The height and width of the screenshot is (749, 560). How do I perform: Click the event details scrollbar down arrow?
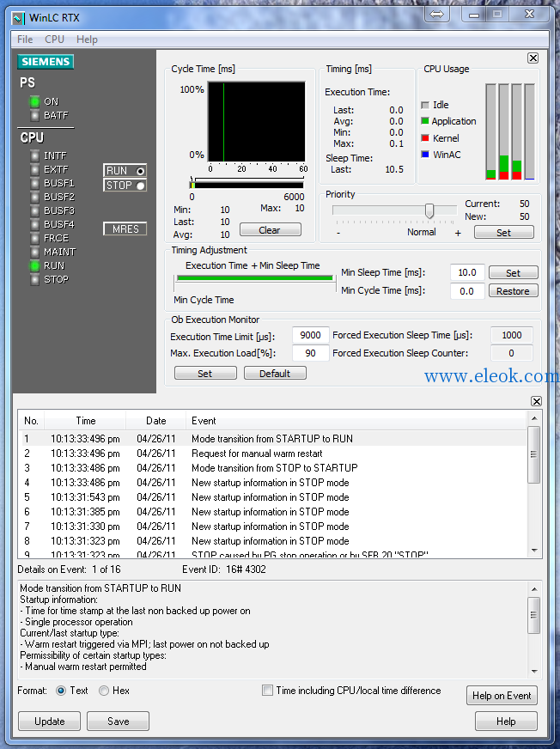(534, 672)
